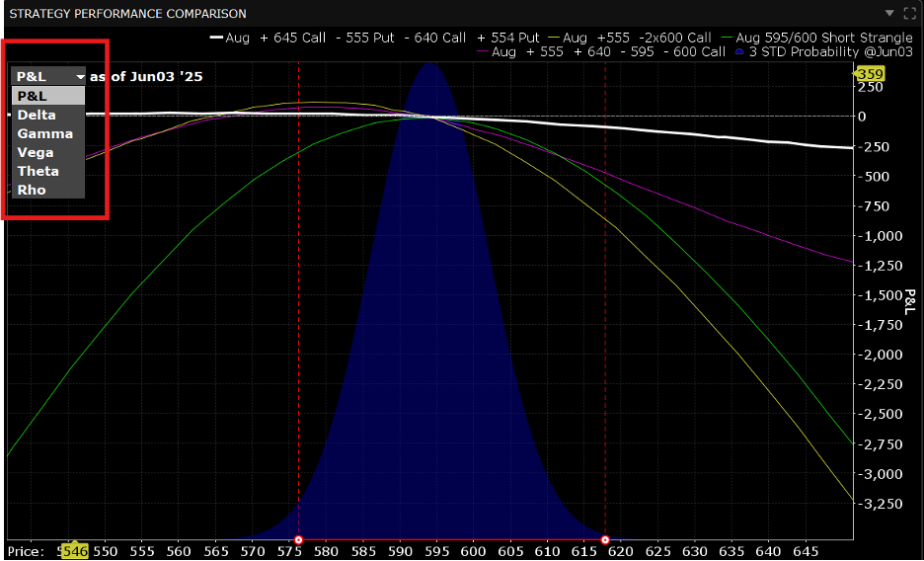This screenshot has width=924, height=561.
Task: Maximize the Strategy Performance Comparison panel
Action: click(x=909, y=13)
